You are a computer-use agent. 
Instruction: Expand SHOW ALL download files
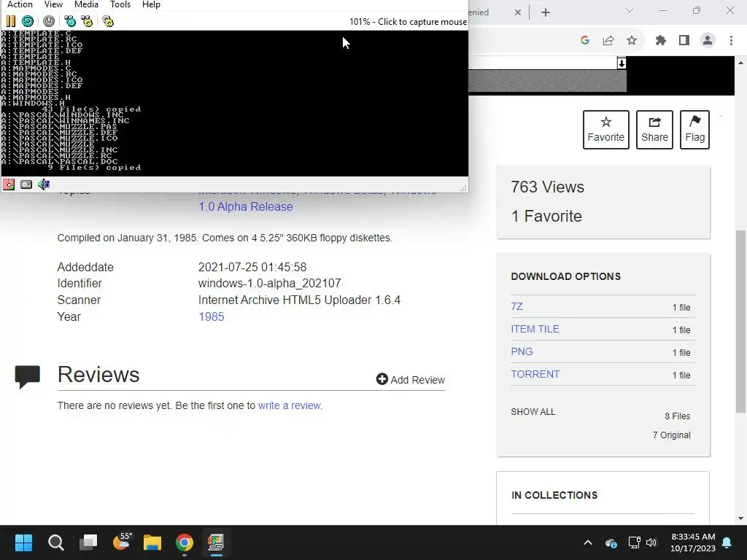click(x=533, y=412)
